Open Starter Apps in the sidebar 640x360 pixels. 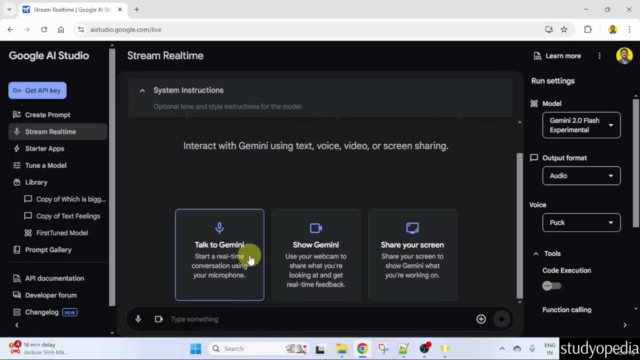[44, 149]
